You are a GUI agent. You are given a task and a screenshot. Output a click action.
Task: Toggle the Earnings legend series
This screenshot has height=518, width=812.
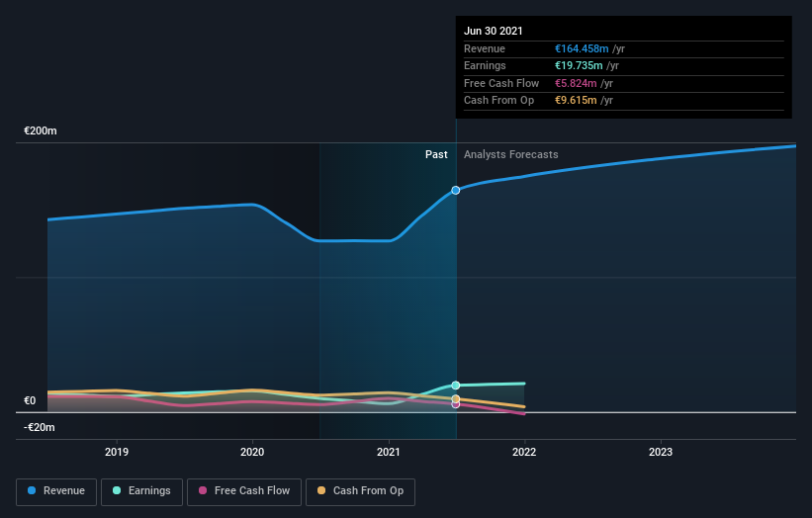[141, 491]
